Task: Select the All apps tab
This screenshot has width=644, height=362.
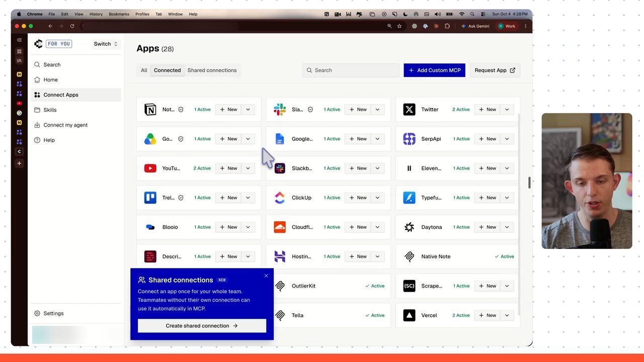Action: coord(144,70)
